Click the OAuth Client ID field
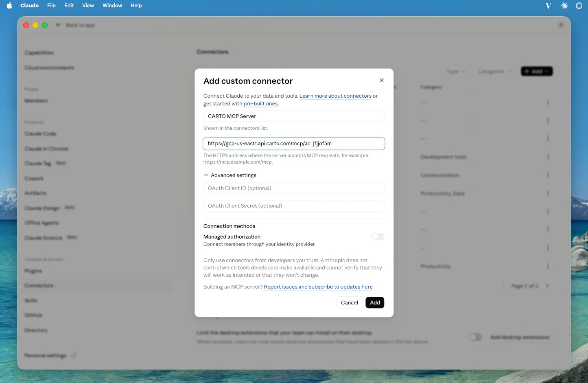Screen dimensions: 588x383 coord(294,188)
